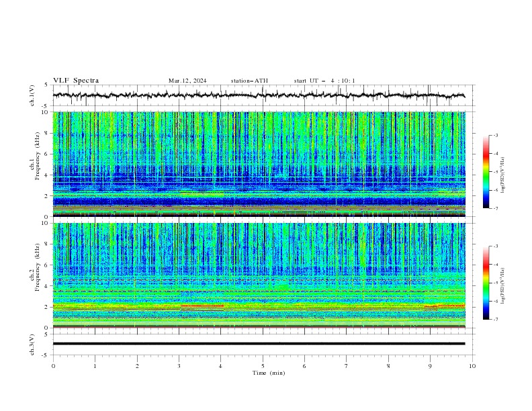
Task: Click the ch.1 voltage waveform trace
Action: click(x=259, y=95)
